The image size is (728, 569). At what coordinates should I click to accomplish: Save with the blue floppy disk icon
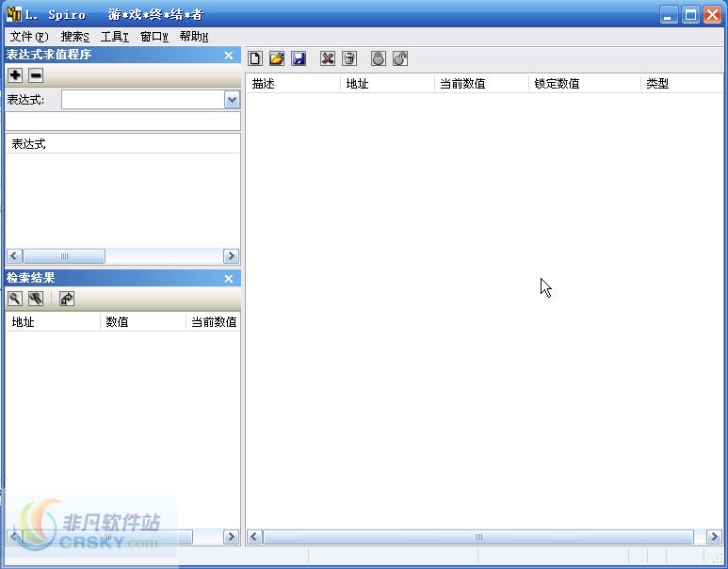[x=299, y=58]
